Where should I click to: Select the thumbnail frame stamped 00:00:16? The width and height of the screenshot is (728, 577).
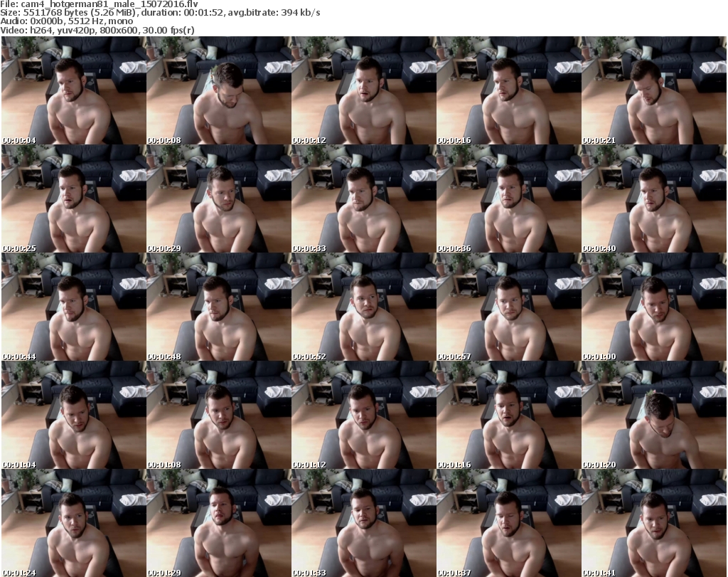(508, 90)
